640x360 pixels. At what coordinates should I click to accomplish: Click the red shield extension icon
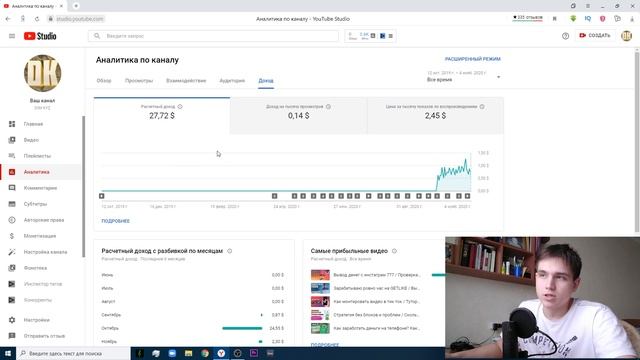[602, 19]
